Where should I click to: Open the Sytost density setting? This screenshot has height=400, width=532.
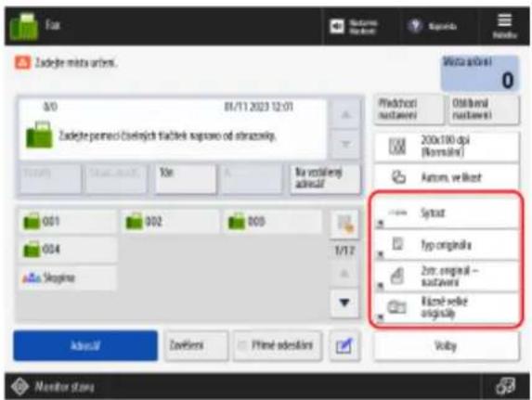[x=447, y=213]
